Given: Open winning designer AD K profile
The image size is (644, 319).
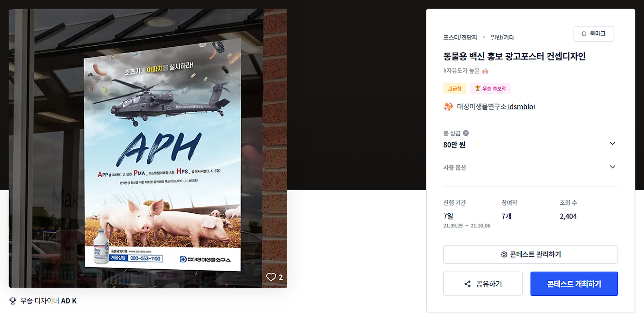Looking at the screenshot, I should [69, 301].
